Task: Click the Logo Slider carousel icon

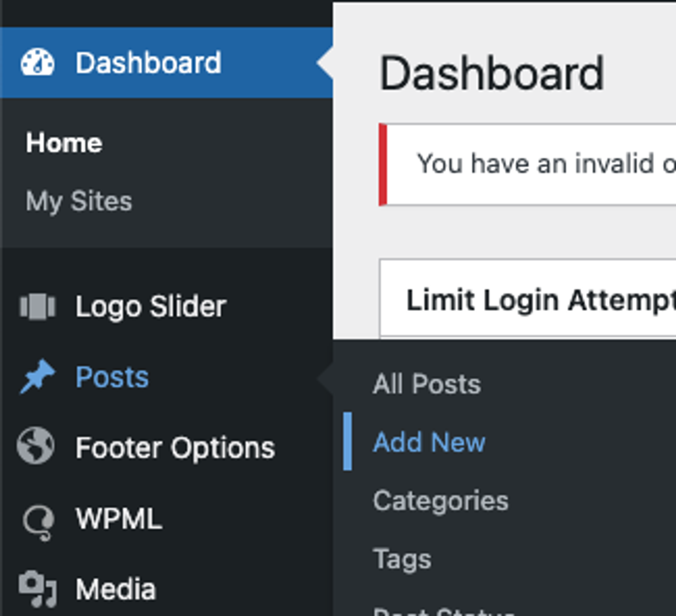Action: (38, 306)
